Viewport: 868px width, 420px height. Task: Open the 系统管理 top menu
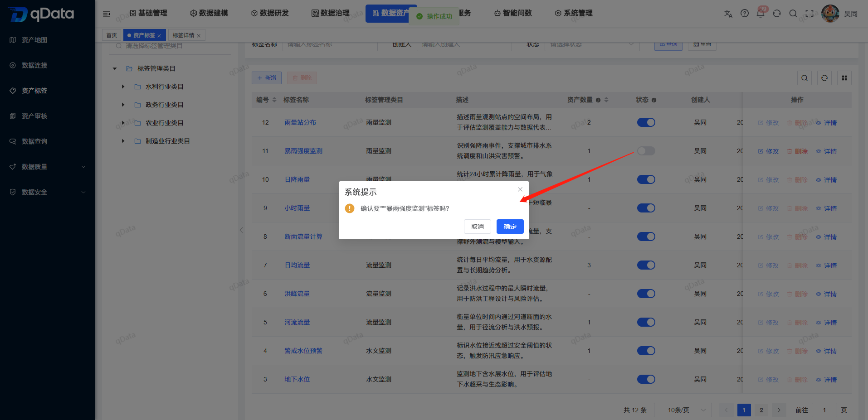pyautogui.click(x=574, y=13)
